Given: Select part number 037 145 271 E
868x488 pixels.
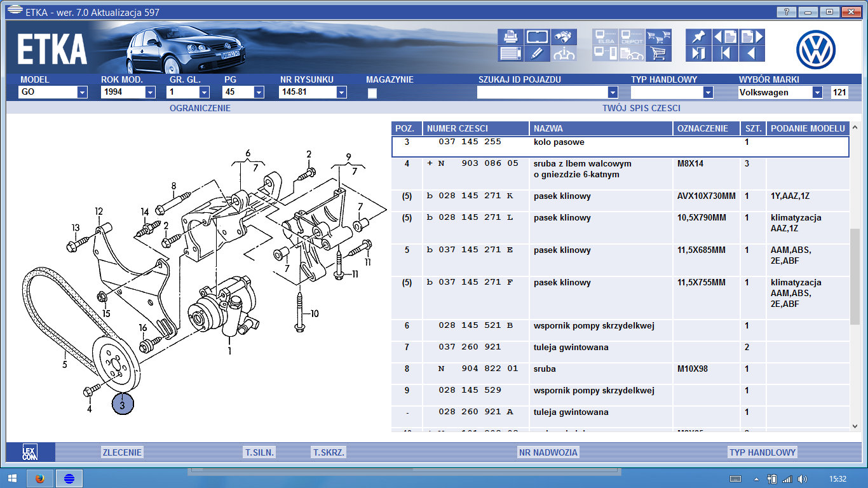Looking at the screenshot, I should click(470, 250).
